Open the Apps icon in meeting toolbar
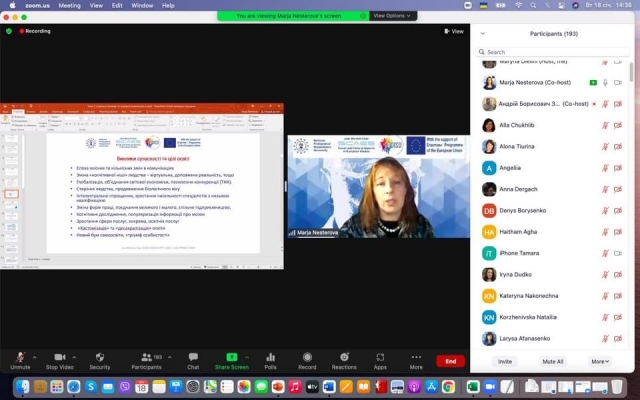The width and height of the screenshot is (640, 400). (380, 357)
